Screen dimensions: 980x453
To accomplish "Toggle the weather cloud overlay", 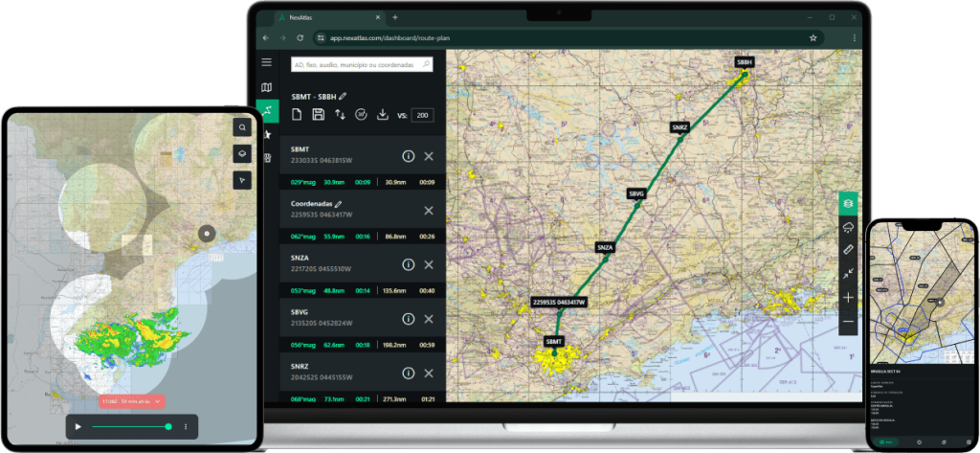I will pos(848,226).
